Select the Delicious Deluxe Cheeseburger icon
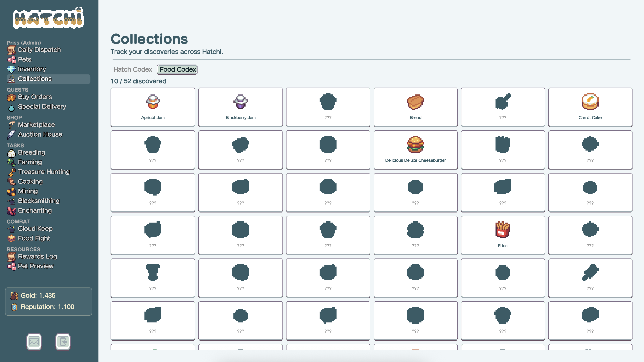Screen dimensions: 644x362 415,144
